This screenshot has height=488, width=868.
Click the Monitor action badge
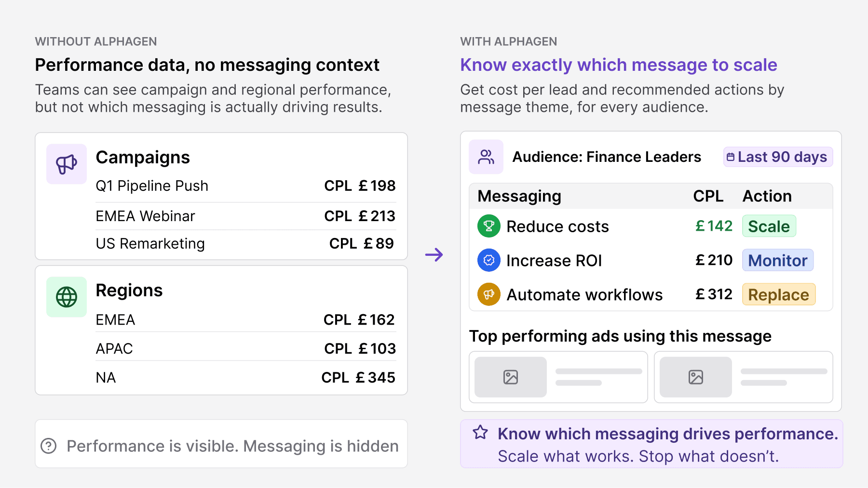point(778,260)
